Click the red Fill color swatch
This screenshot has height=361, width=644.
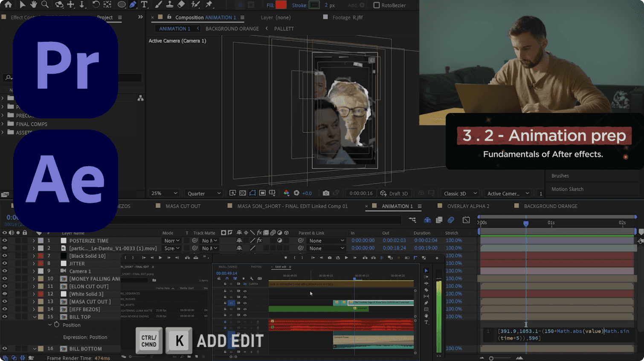[281, 5]
